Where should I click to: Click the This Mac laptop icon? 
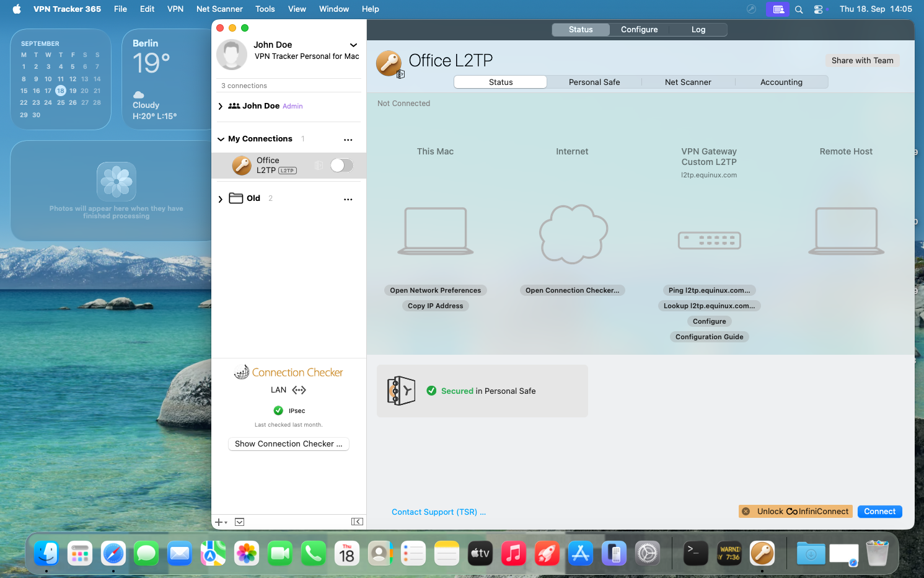coord(435,230)
